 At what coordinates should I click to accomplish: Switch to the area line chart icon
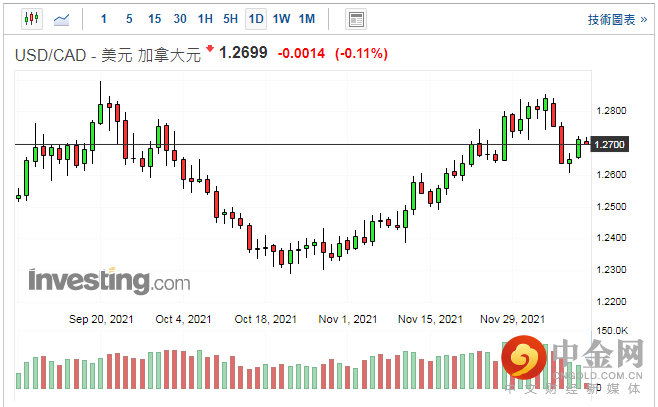coord(62,19)
